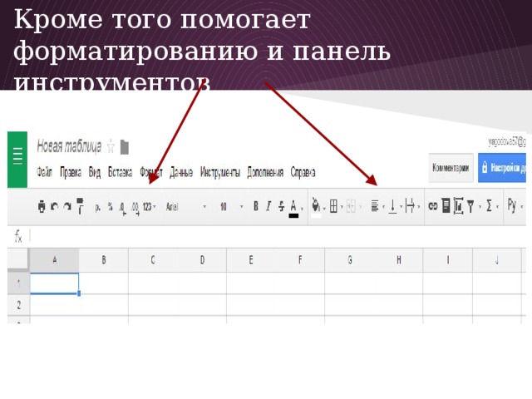Click the blue Настройки доступа button
Image resolution: width=532 pixels, height=399 pixels.
tap(502, 168)
